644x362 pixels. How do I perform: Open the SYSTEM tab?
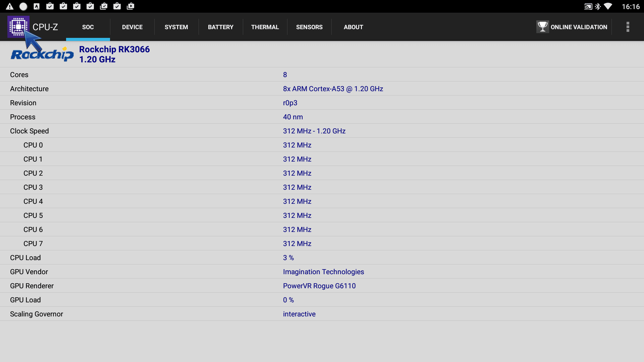click(176, 27)
